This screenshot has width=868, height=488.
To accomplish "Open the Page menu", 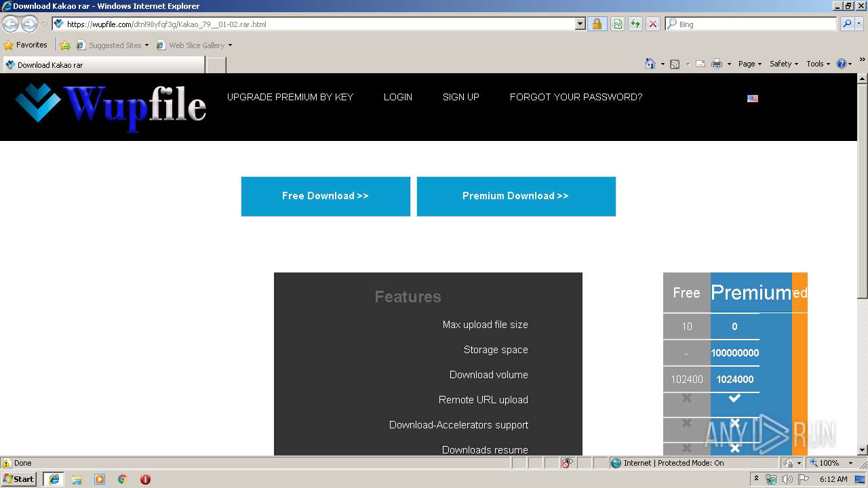I will point(750,64).
